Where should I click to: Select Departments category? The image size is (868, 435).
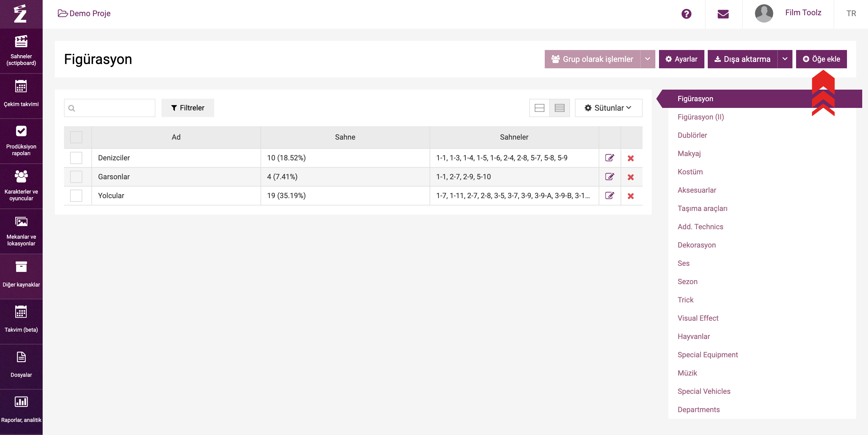tap(699, 410)
